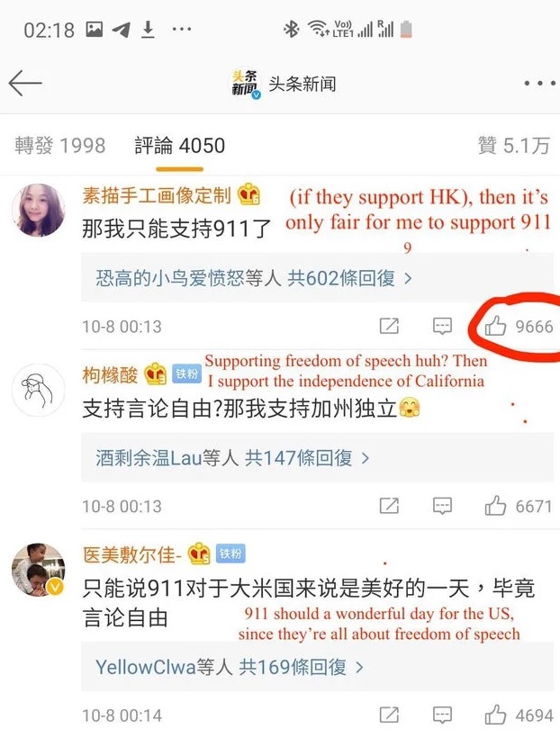Open the 贊 5.1万 likes tab
This screenshot has width=560, height=738.
click(514, 146)
